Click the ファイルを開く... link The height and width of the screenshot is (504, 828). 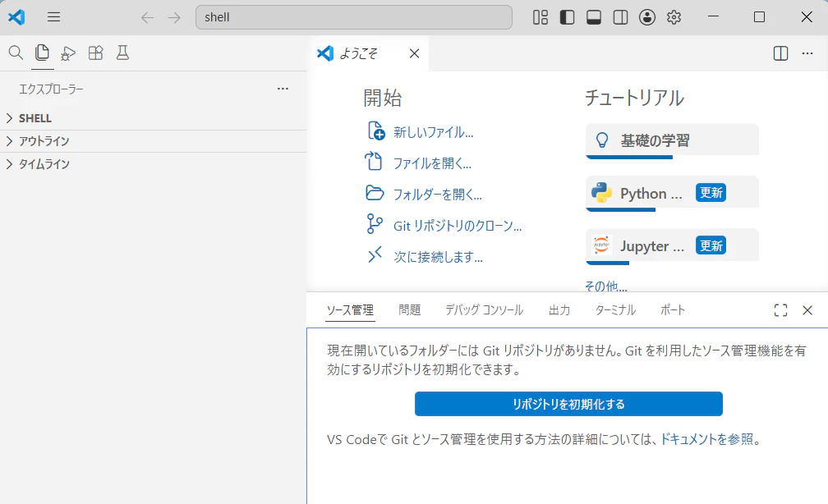point(432,163)
